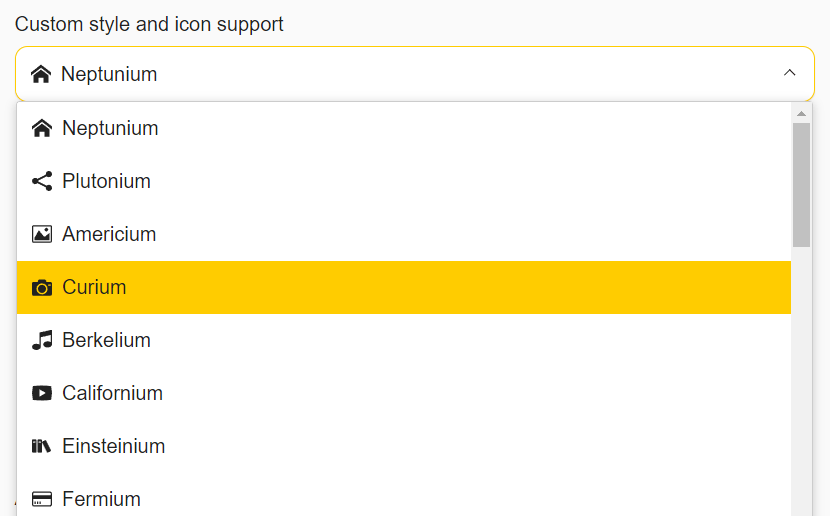Choose Californium from the options
The width and height of the screenshot is (830, 516).
(404, 393)
